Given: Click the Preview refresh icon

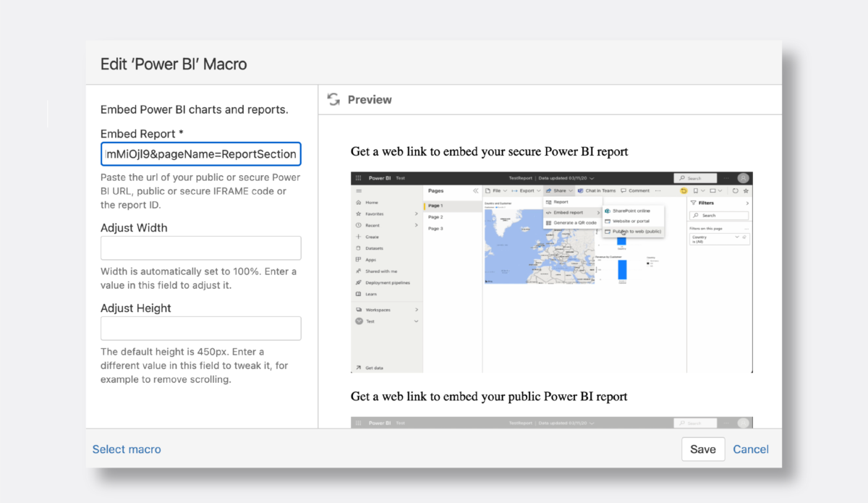Looking at the screenshot, I should (x=333, y=100).
